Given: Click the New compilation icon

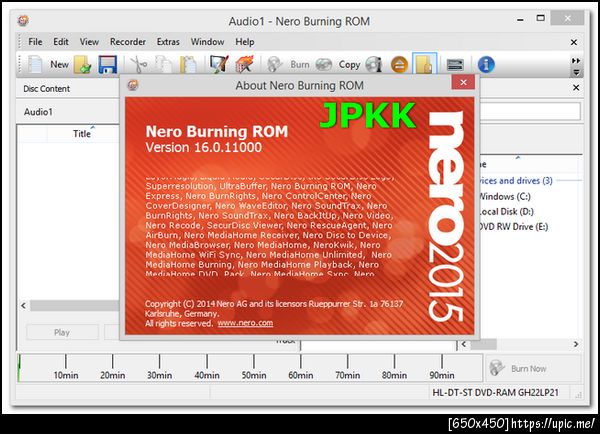Looking at the screenshot, I should point(35,64).
